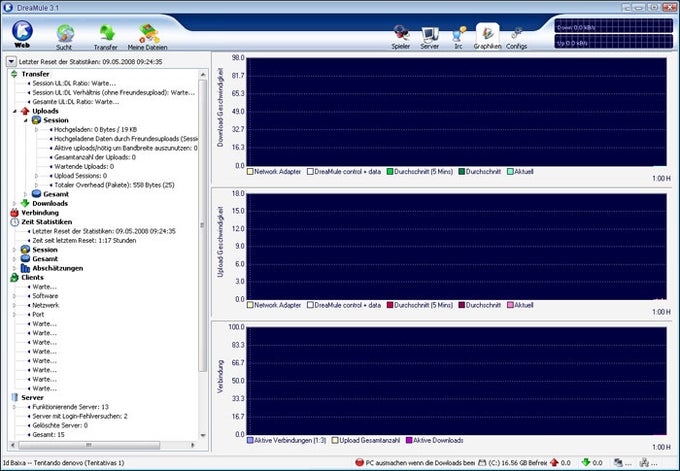
Task: Open the Irc chat icon
Action: 458,37
